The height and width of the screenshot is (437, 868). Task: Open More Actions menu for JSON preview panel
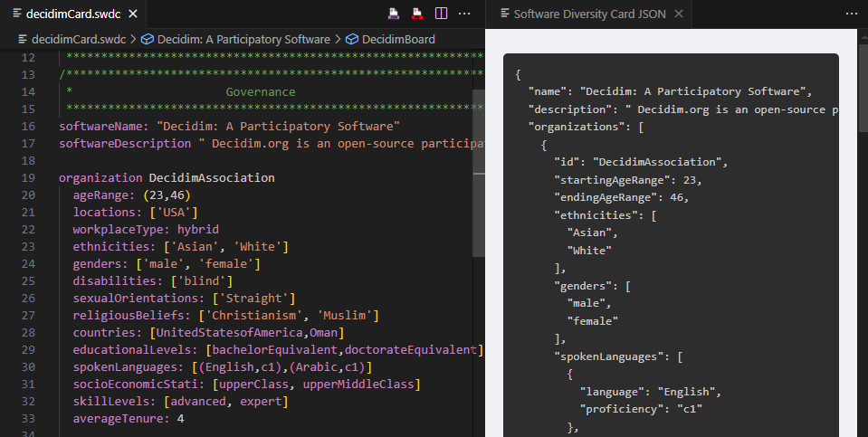850,14
